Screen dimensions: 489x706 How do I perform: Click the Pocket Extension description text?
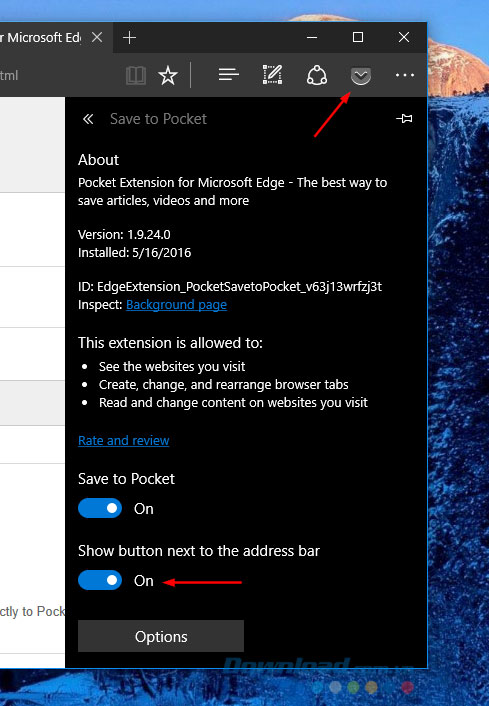(x=232, y=191)
